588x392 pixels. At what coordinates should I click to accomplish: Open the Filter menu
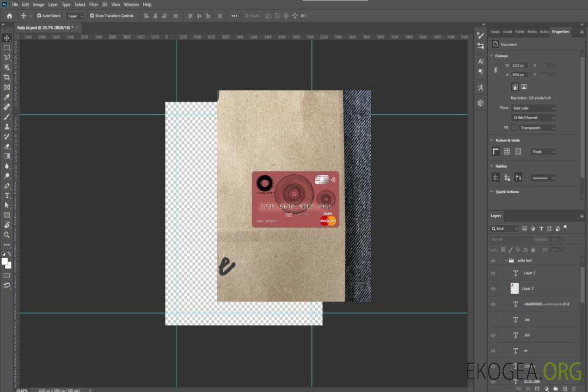click(x=94, y=4)
